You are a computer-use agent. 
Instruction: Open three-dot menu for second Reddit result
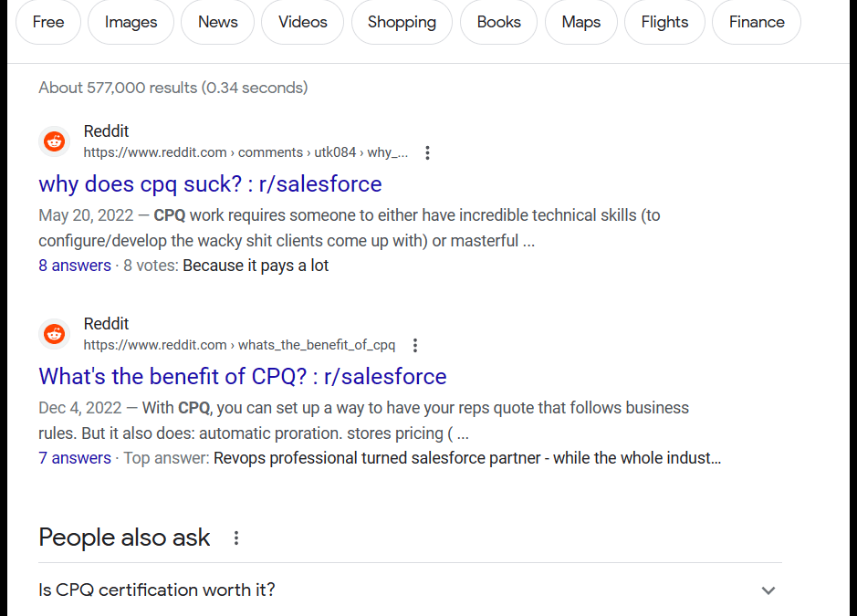415,345
